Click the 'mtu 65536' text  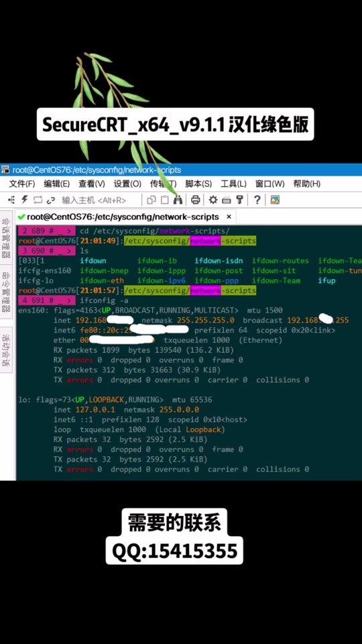point(192,400)
